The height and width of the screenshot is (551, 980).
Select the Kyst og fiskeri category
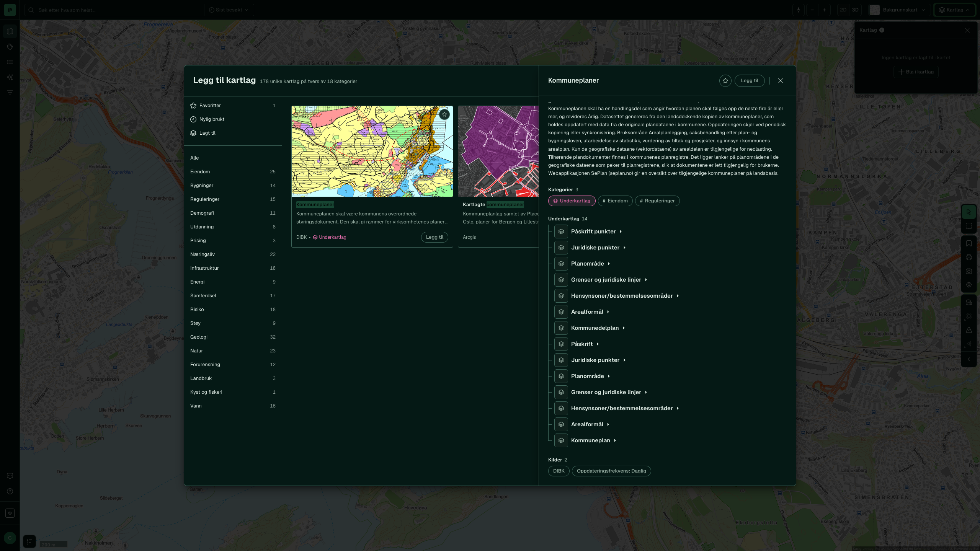[233, 392]
